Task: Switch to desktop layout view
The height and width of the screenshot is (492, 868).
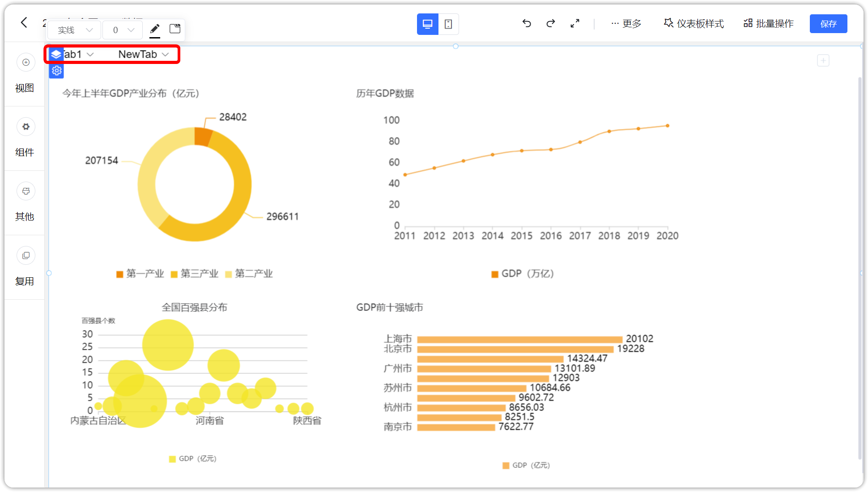Action: pos(428,24)
